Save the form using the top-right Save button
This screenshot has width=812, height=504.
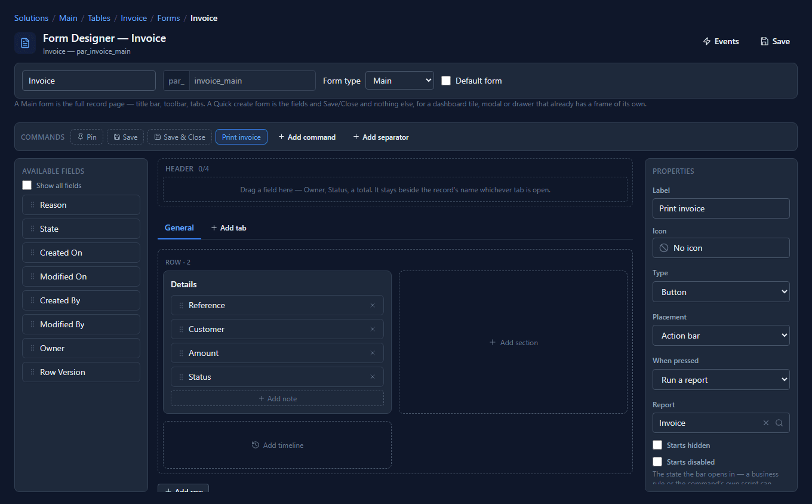775,41
